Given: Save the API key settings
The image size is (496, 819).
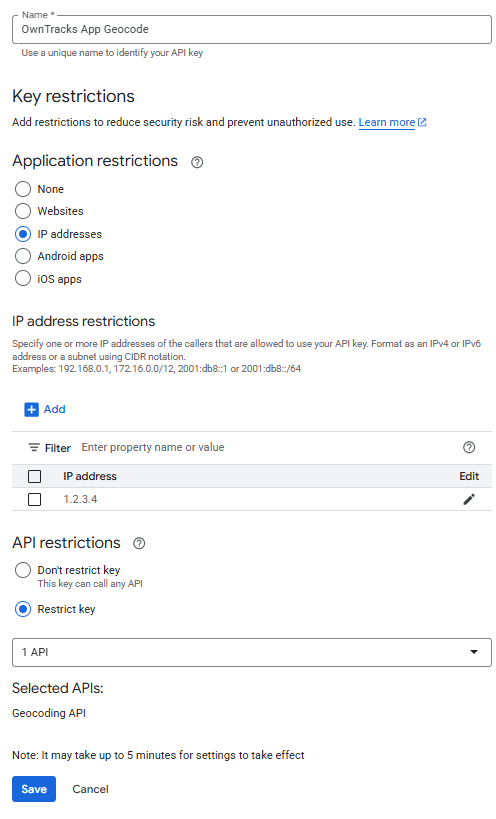Looking at the screenshot, I should (34, 789).
